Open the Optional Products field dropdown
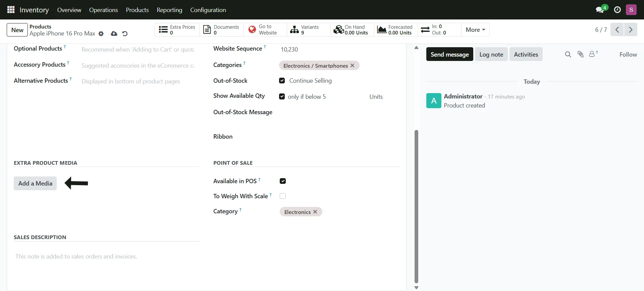The image size is (644, 291). click(x=138, y=50)
